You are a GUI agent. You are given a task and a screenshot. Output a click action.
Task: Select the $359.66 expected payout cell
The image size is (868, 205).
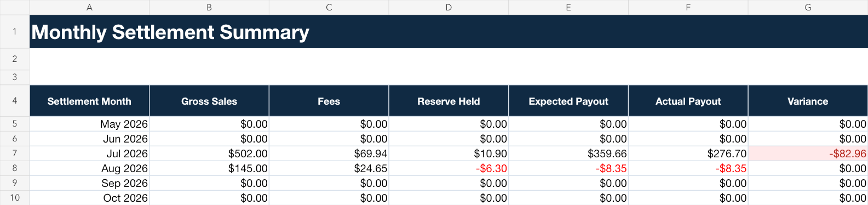tap(568, 153)
